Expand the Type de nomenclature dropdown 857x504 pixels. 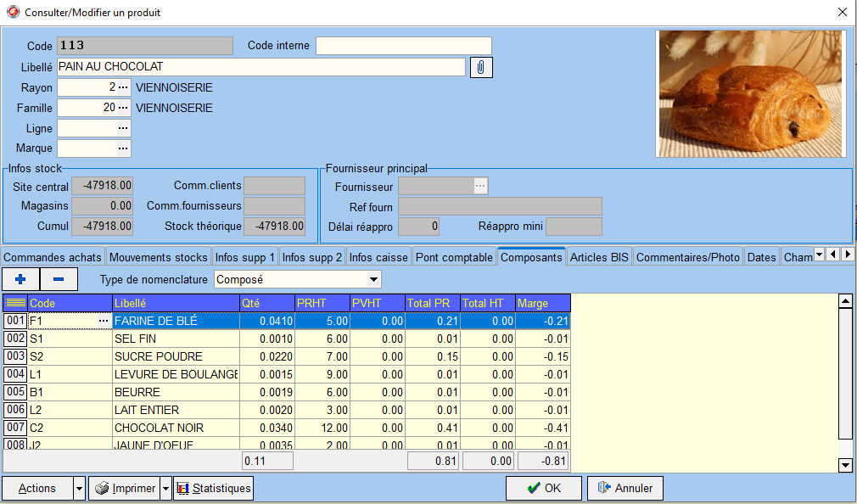click(372, 279)
